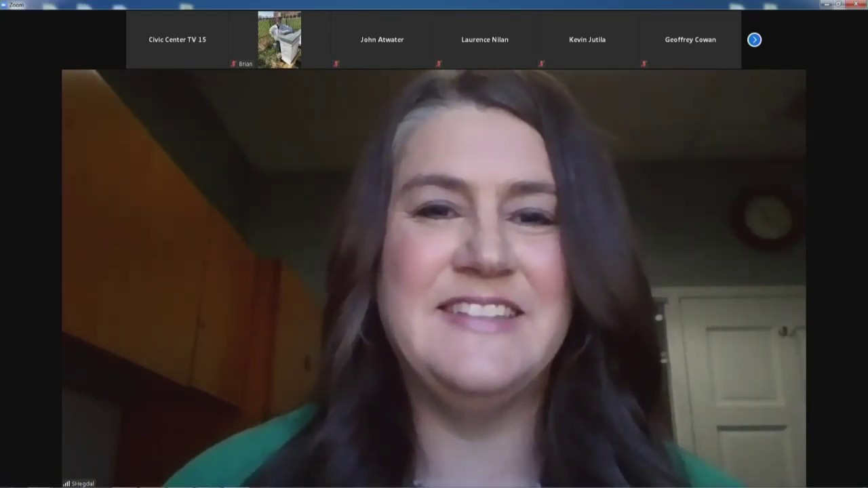868x488 pixels.
Task: Minimize the Zoom window
Action: point(826,4)
